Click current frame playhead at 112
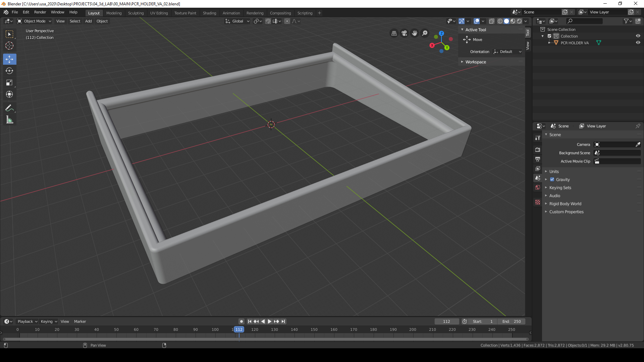644x362 pixels. tap(239, 329)
